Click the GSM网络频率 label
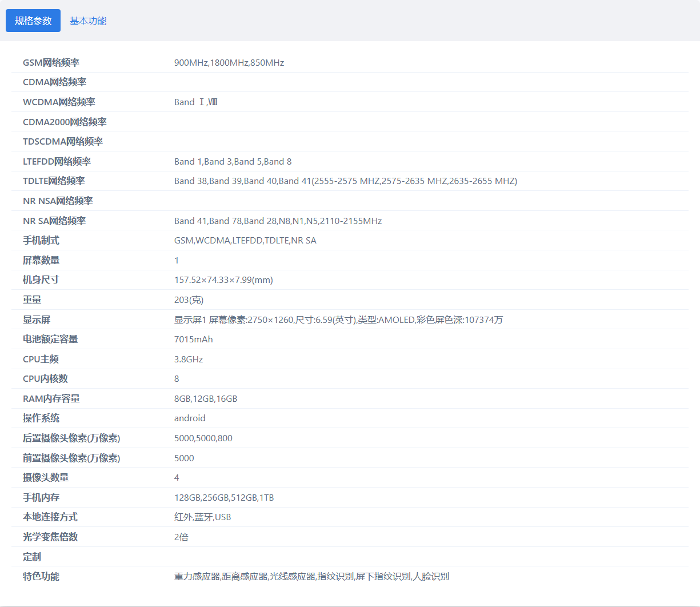700x607 pixels. [x=51, y=62]
